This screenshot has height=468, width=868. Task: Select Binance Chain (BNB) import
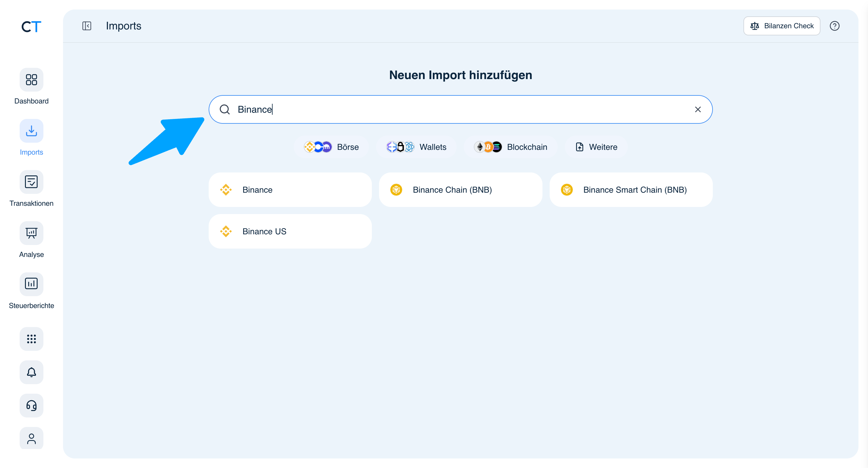coord(461,190)
